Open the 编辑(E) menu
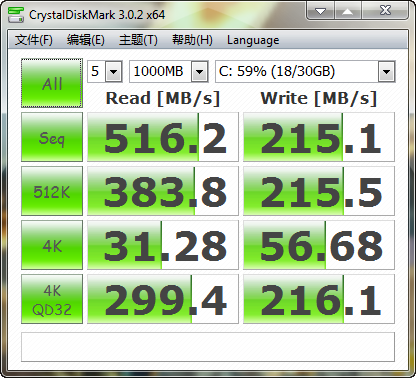 click(x=86, y=40)
